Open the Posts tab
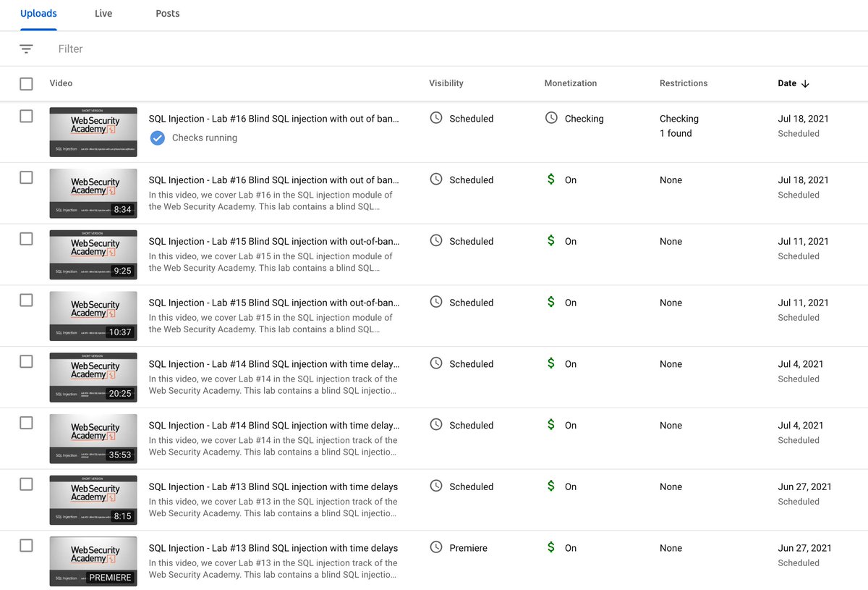The width and height of the screenshot is (868, 590). 168,14
